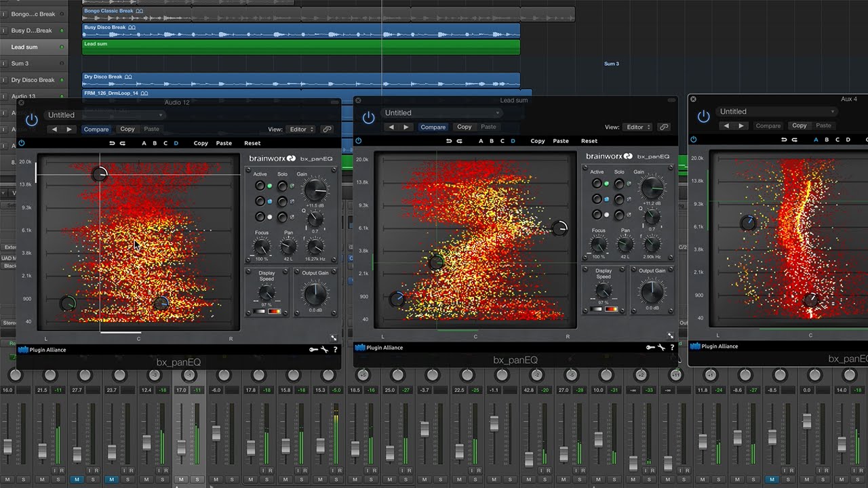Open the Untitled preset dropdown in the Lead sum window
868x488 pixels.
tap(441, 113)
